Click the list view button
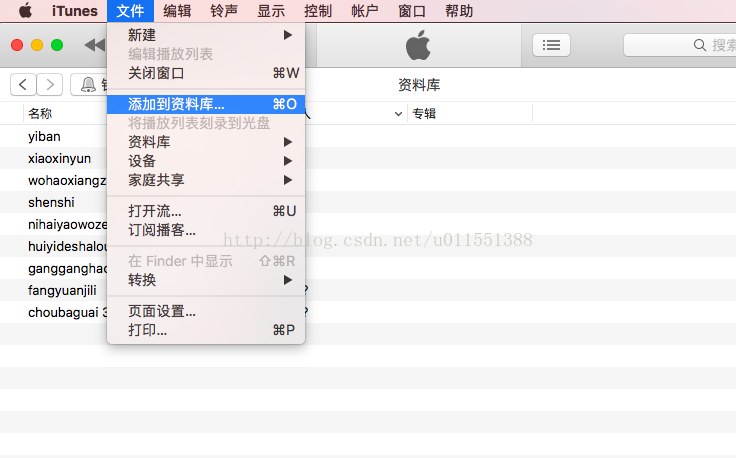The image size is (736, 458). point(552,45)
